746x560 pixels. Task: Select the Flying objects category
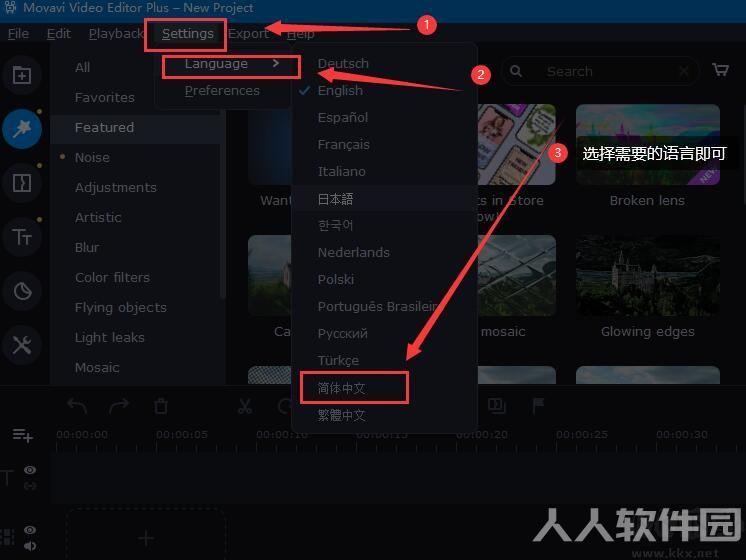click(121, 307)
